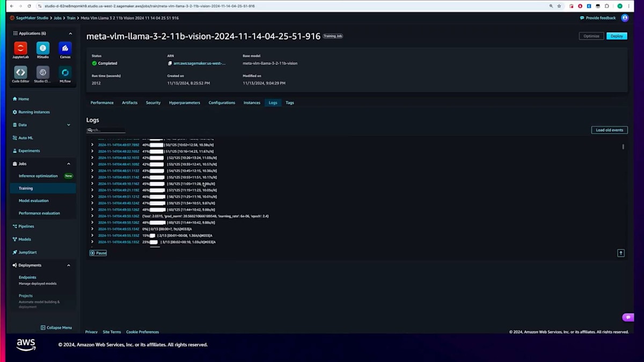Click the Provide feedback link

click(598, 18)
